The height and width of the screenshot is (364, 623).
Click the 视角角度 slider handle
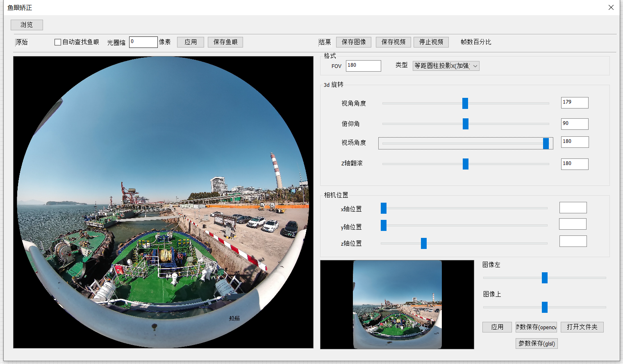tap(465, 103)
